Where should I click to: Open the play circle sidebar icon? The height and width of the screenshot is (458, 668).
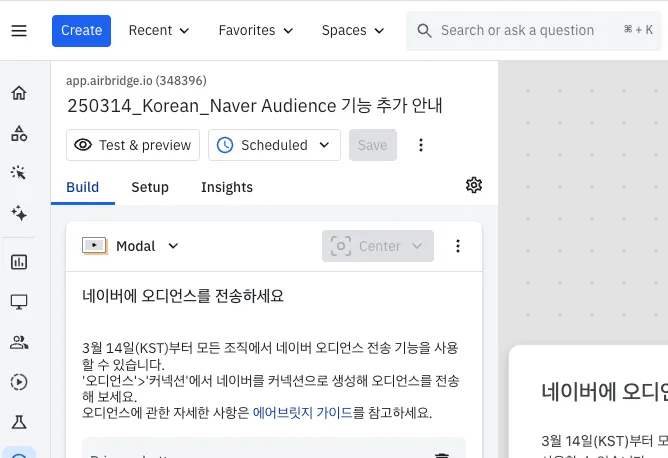(x=19, y=382)
